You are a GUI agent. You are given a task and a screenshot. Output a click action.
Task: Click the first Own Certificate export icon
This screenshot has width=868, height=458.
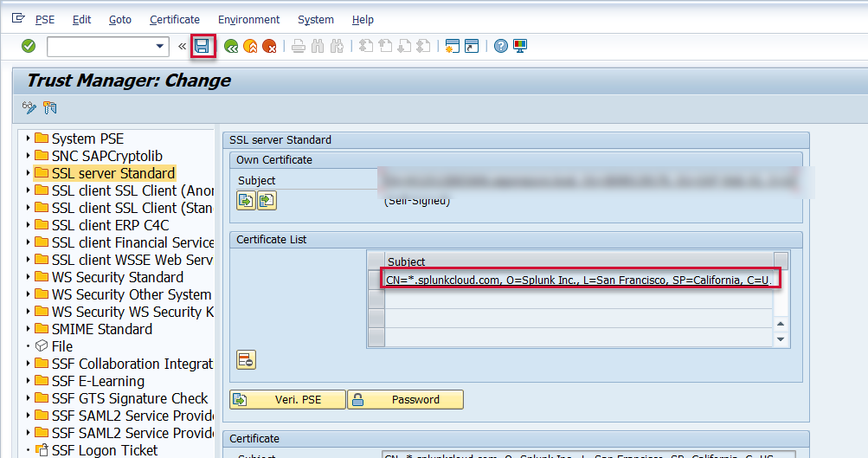246,201
